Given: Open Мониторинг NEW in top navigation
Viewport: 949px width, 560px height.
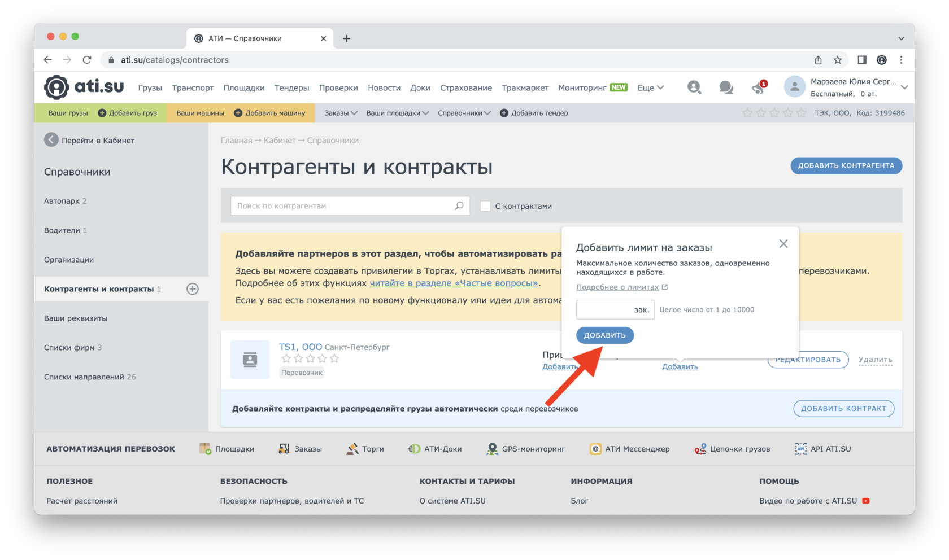Looking at the screenshot, I should 593,88.
